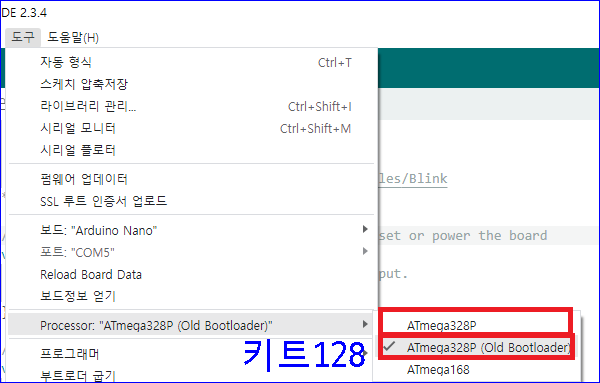Launch 시리얼 모니터 from menu
Viewport: 600px width, 383px height.
coord(191,128)
